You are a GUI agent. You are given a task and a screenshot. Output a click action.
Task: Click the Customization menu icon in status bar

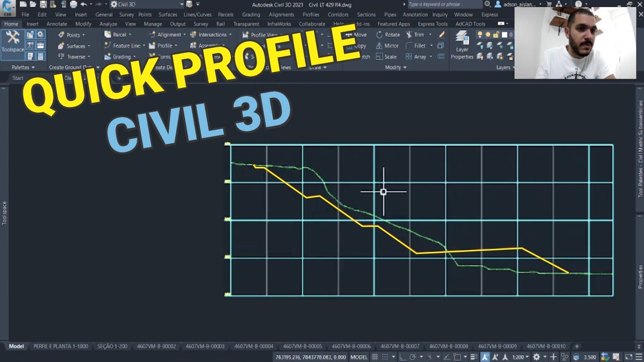[639, 357]
